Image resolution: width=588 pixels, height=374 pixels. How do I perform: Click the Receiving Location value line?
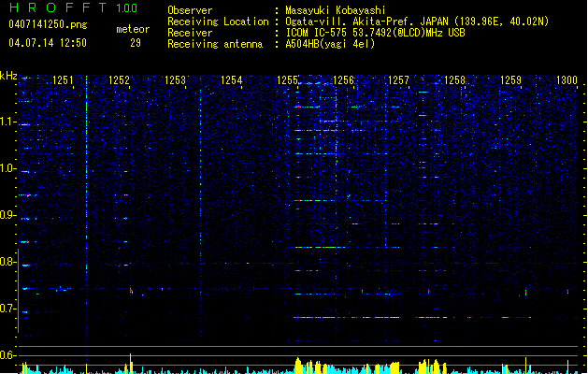coord(417,22)
